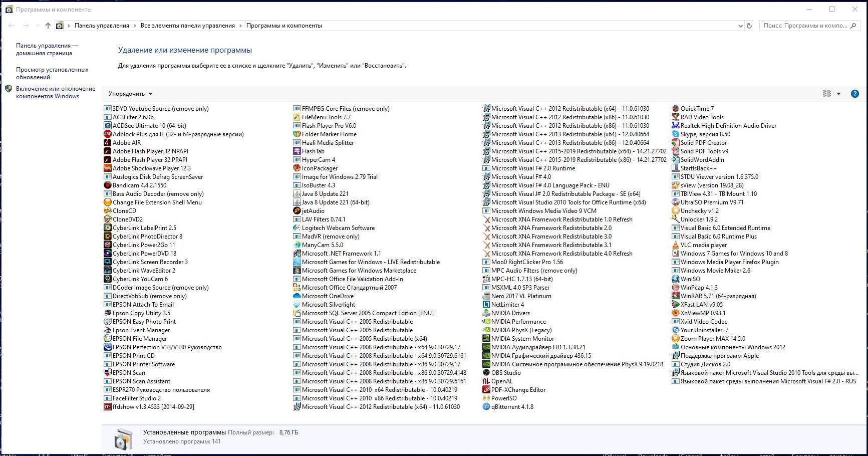
Task: Click the change view layout button
Action: pyautogui.click(x=827, y=94)
